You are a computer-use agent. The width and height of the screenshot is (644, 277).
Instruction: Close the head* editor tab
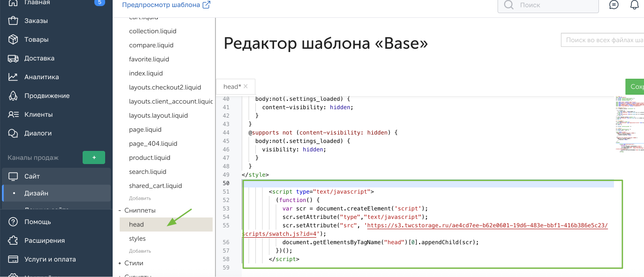[245, 86]
